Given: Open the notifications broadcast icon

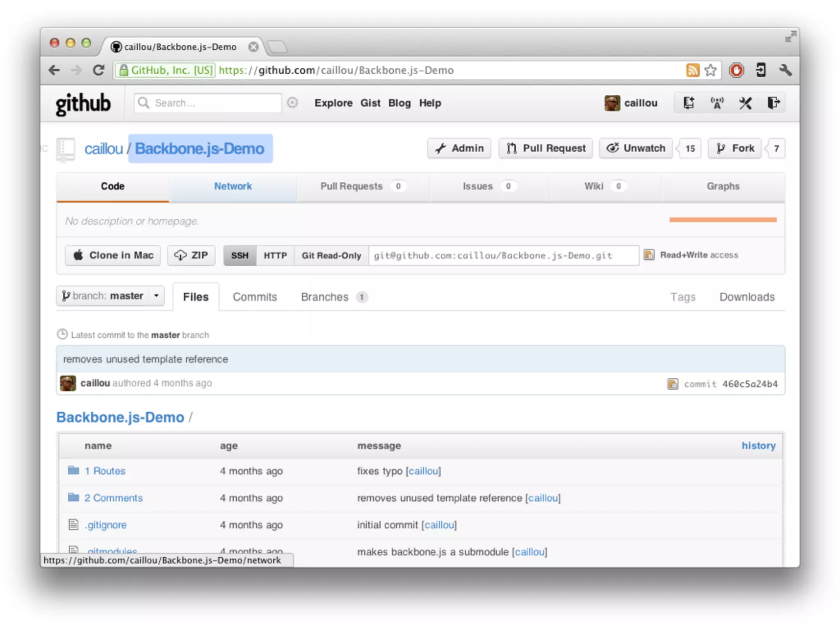Looking at the screenshot, I should tap(717, 103).
